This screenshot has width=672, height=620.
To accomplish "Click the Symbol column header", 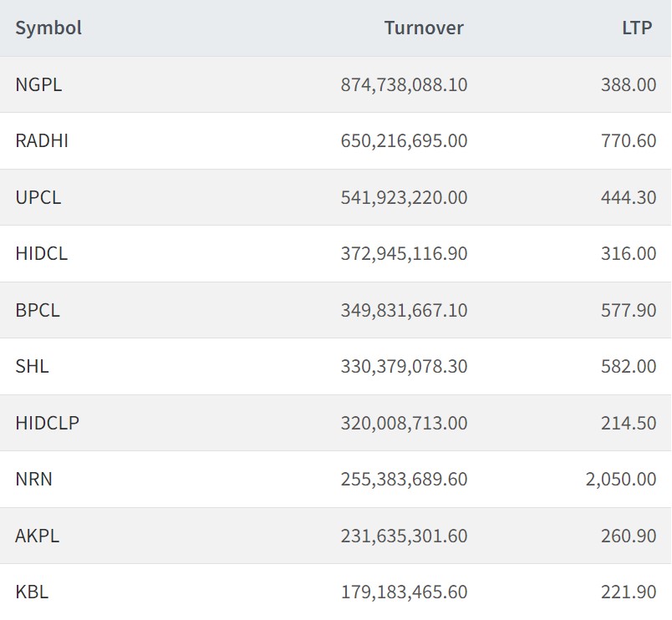I will (x=48, y=28).
